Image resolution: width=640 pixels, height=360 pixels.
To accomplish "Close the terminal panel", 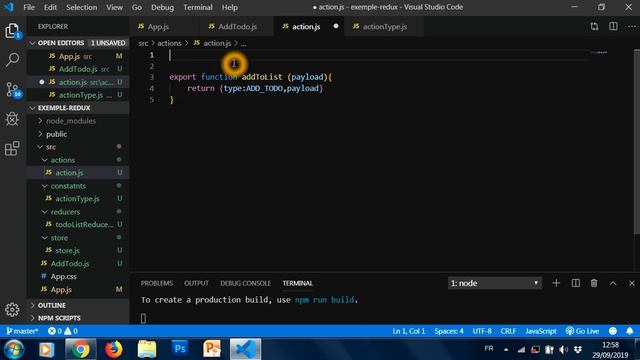I will [631, 283].
